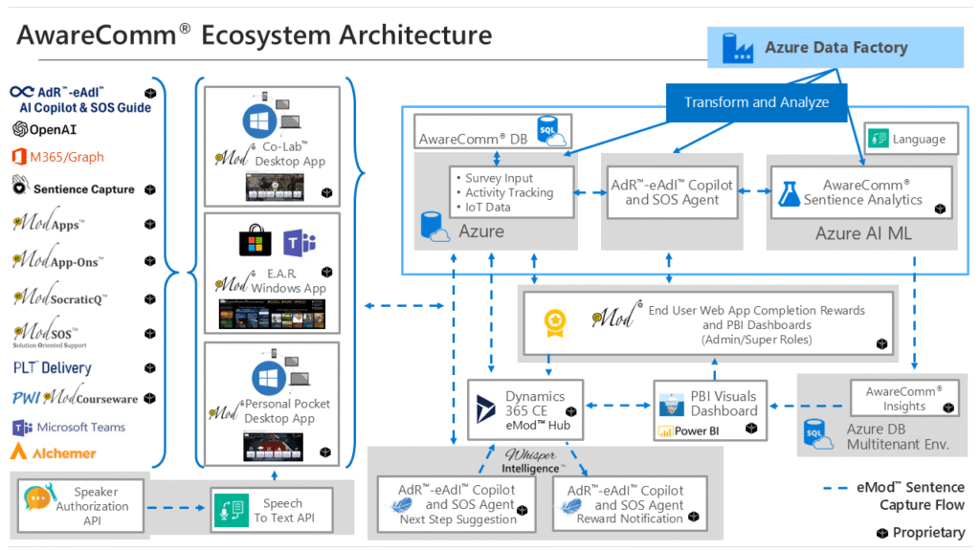Click the AwareComm Insights text
This screenshot has height=551, width=980.
point(903,399)
